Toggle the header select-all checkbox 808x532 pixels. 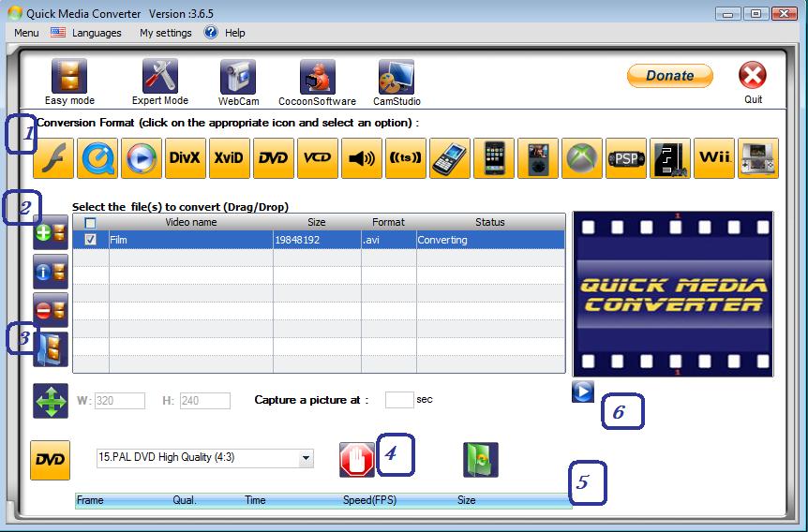pyautogui.click(x=90, y=223)
